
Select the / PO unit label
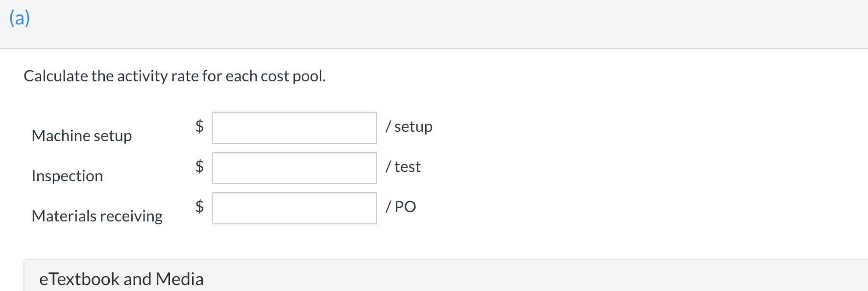click(401, 207)
